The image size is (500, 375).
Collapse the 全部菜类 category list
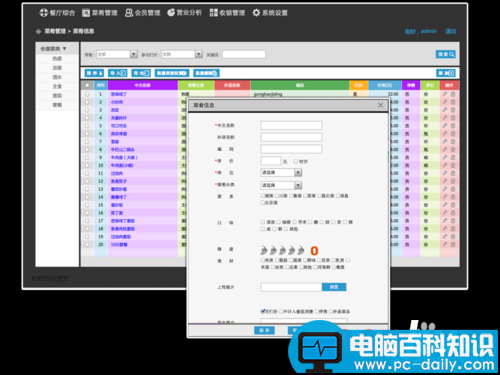point(53,49)
